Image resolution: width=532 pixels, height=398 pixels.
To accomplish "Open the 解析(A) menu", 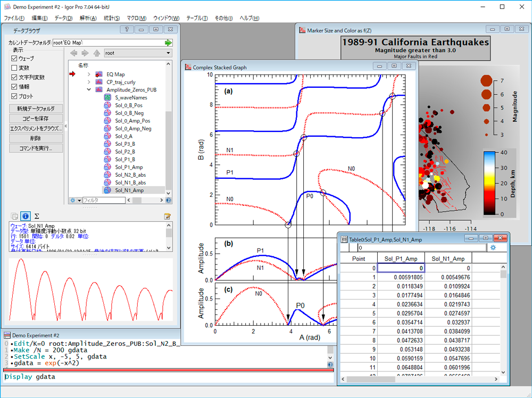I will 88,18.
